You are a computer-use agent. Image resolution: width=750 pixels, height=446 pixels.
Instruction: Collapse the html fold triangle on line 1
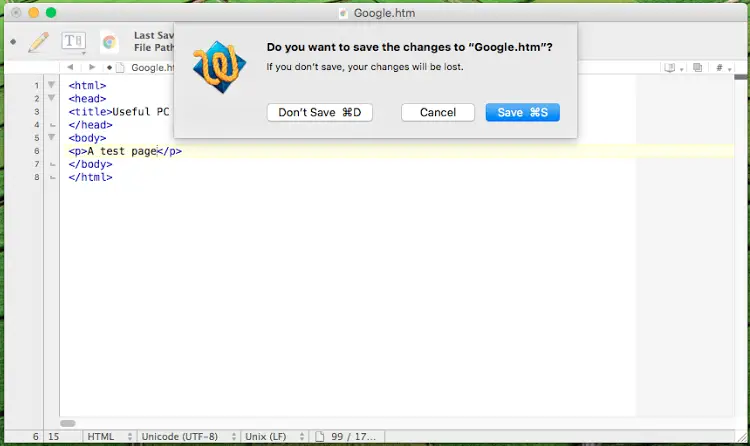tap(51, 85)
